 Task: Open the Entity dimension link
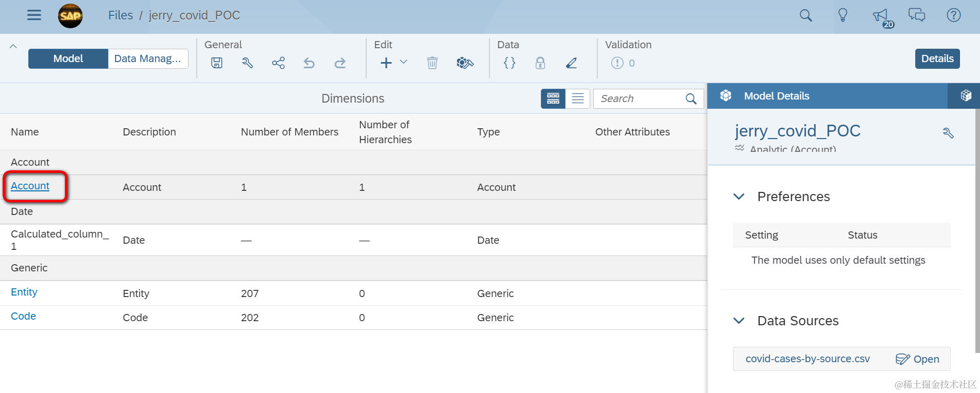point(24,292)
